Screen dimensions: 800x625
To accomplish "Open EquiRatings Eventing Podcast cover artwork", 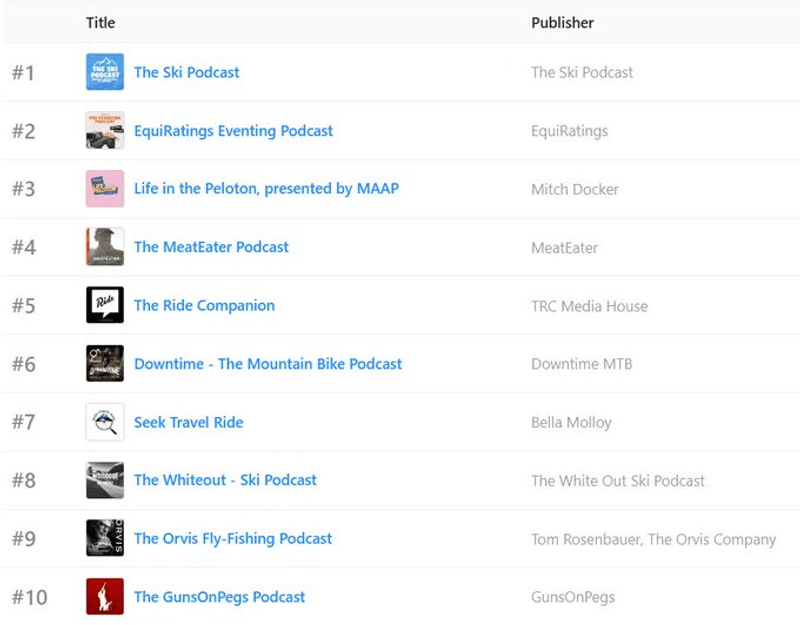I will click(x=105, y=131).
